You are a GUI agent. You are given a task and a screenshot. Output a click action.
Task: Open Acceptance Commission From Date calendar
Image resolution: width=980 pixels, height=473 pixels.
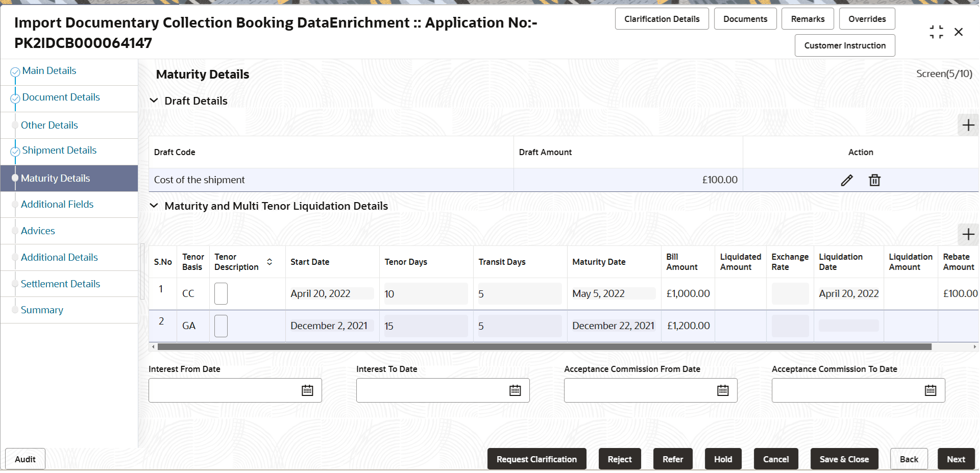tap(723, 390)
